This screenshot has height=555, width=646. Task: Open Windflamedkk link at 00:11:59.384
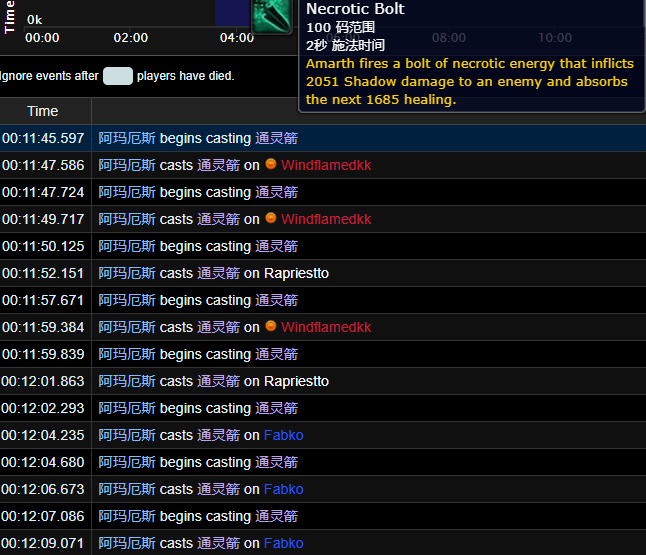pos(326,327)
